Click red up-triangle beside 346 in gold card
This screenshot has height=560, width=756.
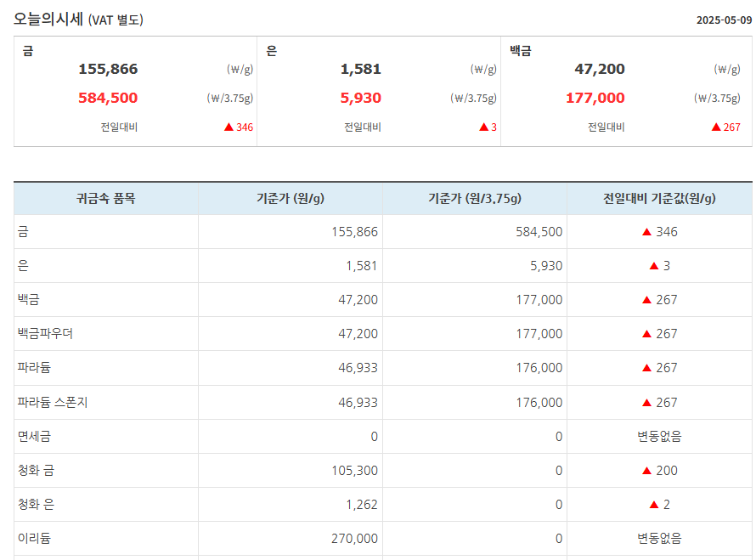(x=229, y=127)
